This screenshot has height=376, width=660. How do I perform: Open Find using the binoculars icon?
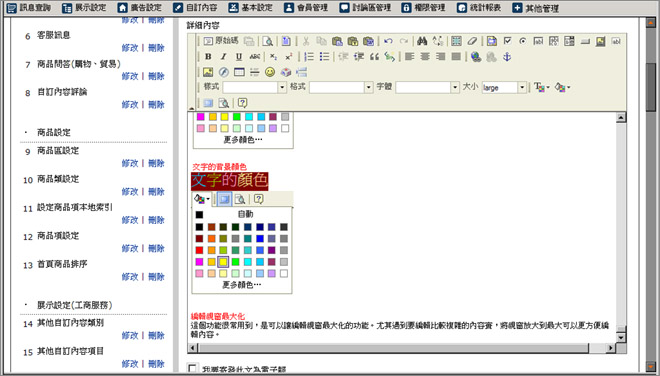tap(422, 41)
